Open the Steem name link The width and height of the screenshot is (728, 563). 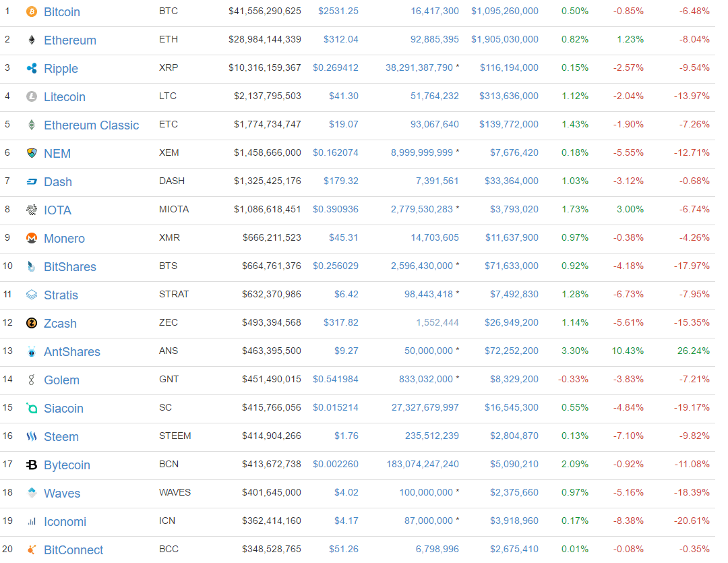61,437
